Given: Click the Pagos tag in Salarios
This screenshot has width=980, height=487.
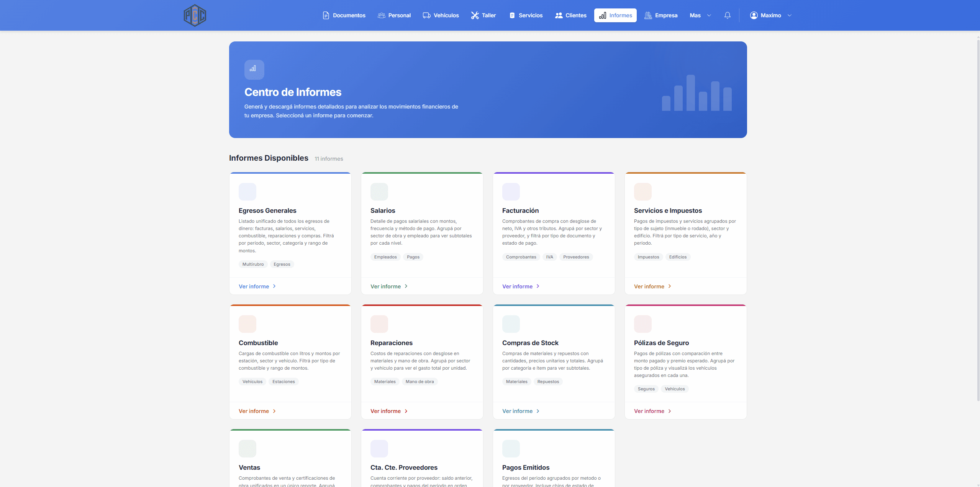Looking at the screenshot, I should [x=413, y=257].
